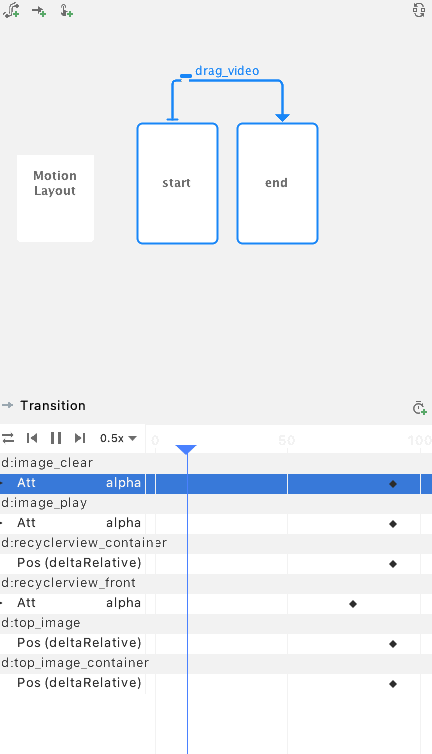The width and height of the screenshot is (432, 754).
Task: Select the top_image Pos (deltaRelative) row
Action: (x=216, y=643)
